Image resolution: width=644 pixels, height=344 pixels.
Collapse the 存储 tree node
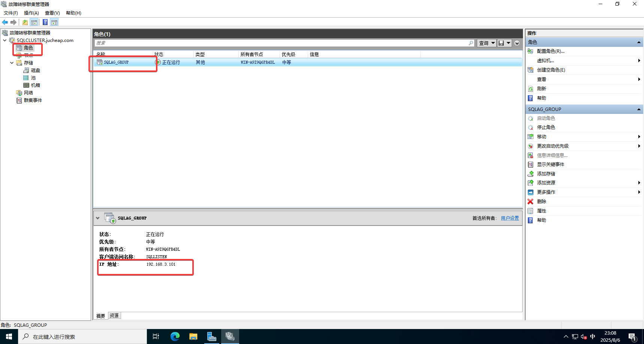[12, 63]
